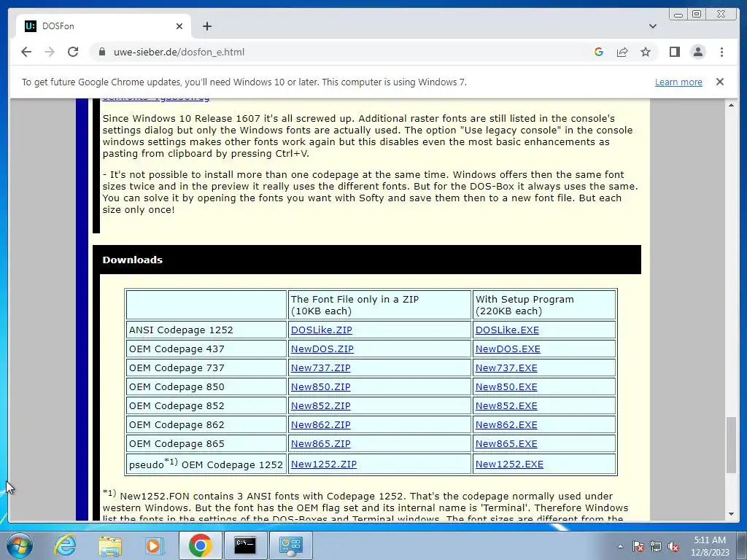Click the OEM Codepage 850 cell

206,387
